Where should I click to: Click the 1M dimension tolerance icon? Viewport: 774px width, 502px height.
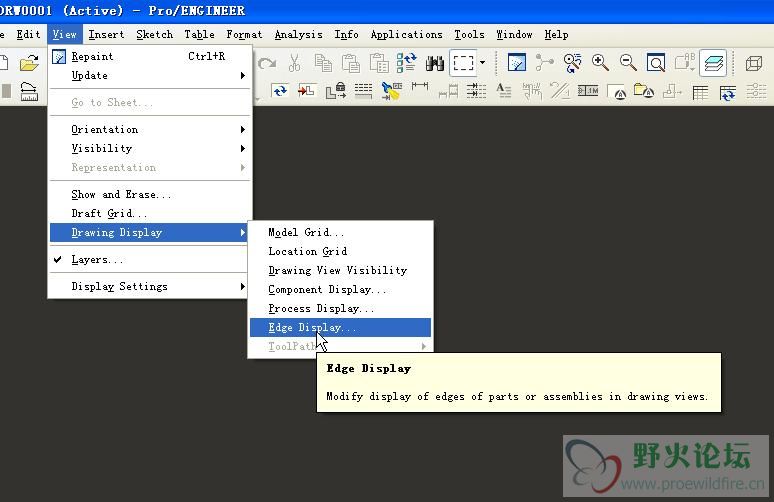point(588,91)
